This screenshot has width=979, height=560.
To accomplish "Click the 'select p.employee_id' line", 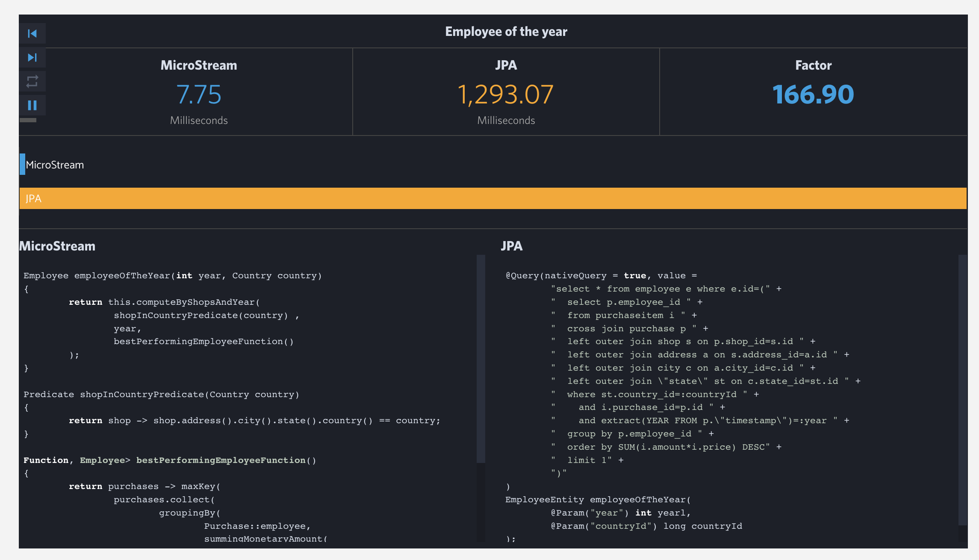I will pos(627,302).
